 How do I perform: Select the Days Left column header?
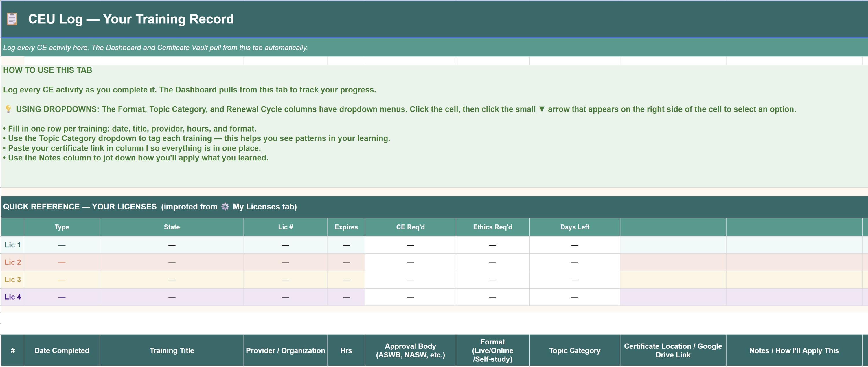(x=575, y=227)
